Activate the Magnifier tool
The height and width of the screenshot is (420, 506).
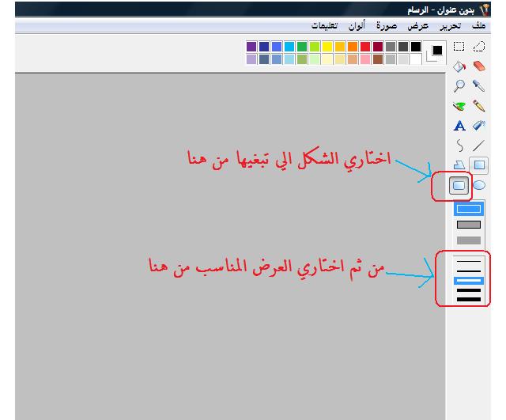pyautogui.click(x=459, y=86)
